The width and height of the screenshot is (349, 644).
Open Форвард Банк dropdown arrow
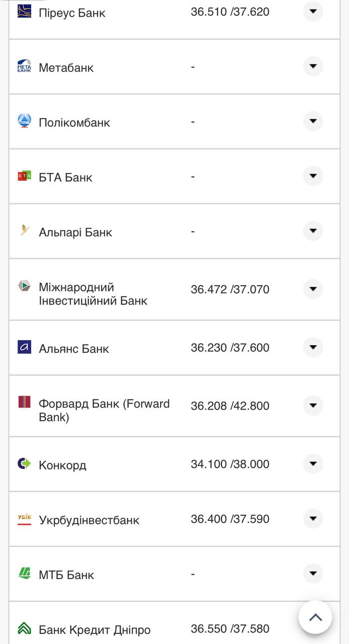point(313,405)
